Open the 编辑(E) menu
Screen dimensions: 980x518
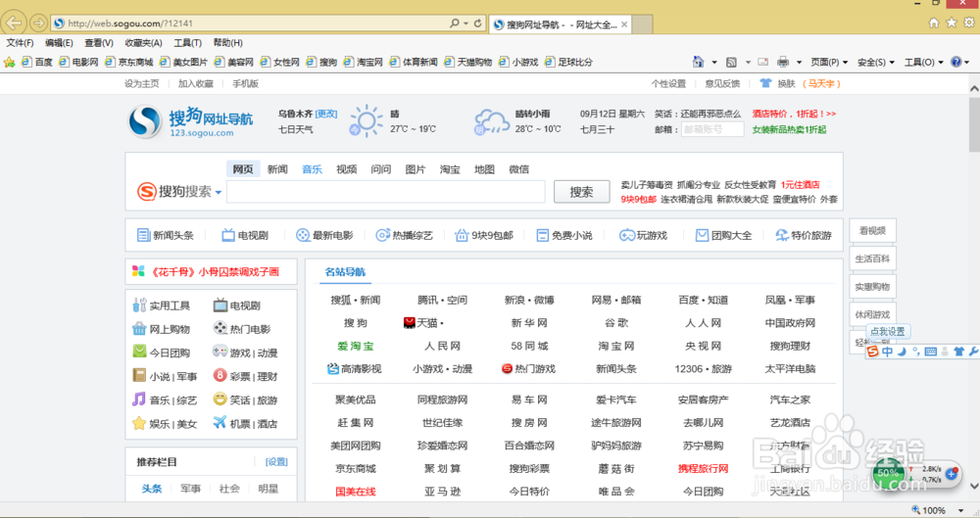(x=59, y=42)
